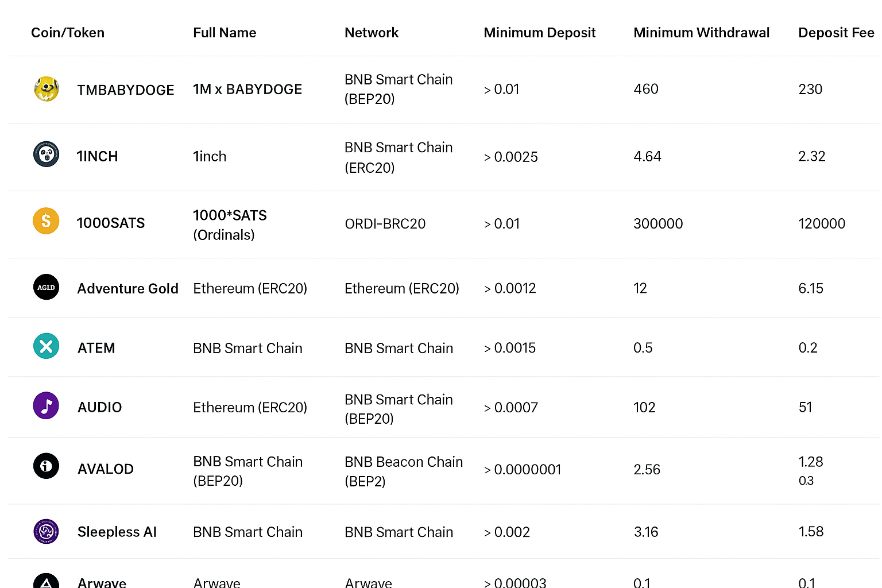The height and width of the screenshot is (588, 882).
Task: Click the AVALOD token name
Action: 106,469
